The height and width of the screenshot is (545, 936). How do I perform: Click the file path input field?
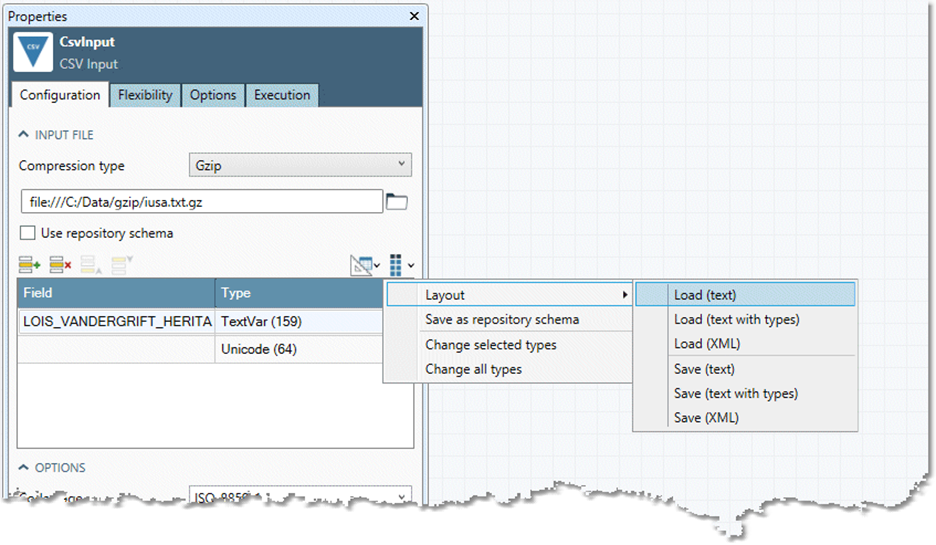201,202
